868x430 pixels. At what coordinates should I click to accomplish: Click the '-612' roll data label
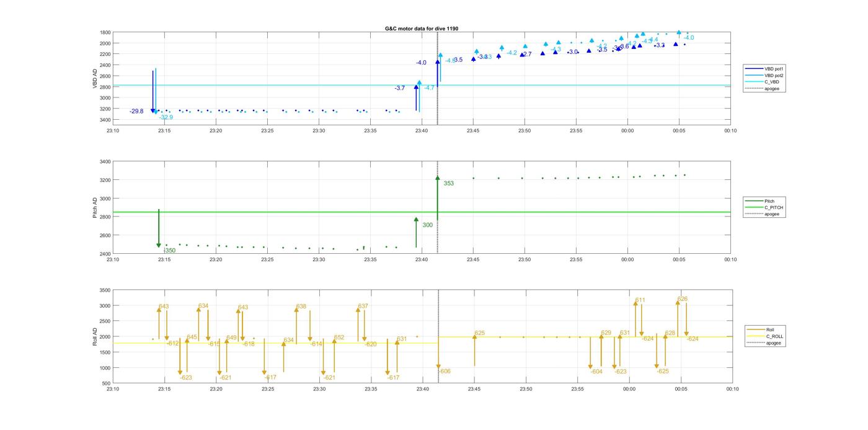click(x=172, y=343)
